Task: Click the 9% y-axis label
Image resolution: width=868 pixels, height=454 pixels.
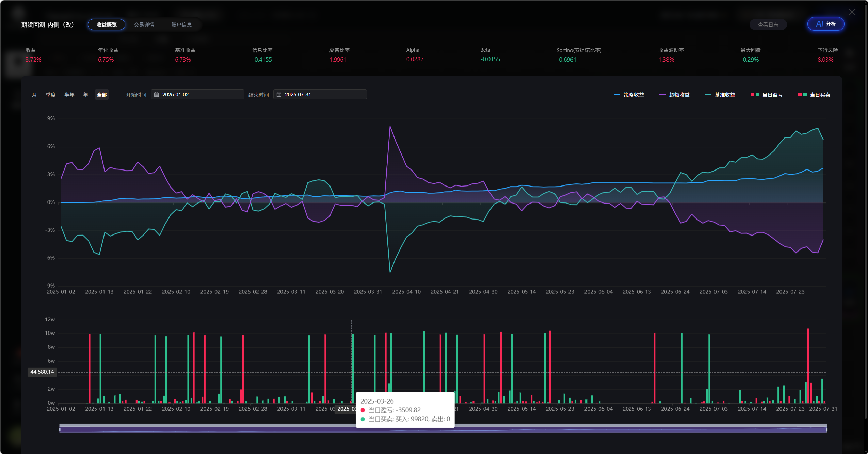Action: click(x=51, y=118)
